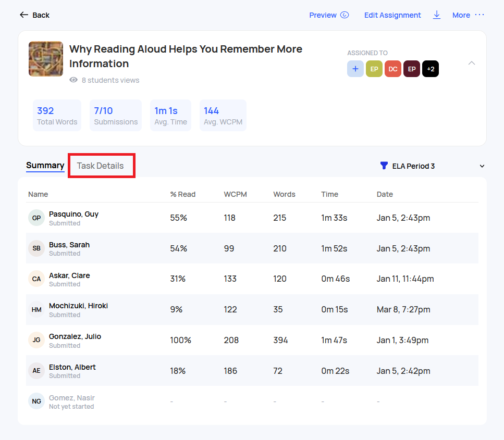The width and height of the screenshot is (504, 440).
Task: Sort by the Date column header
Action: (385, 194)
